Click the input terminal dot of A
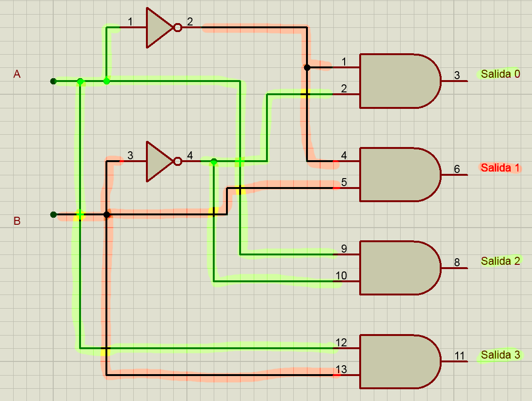 point(53,81)
